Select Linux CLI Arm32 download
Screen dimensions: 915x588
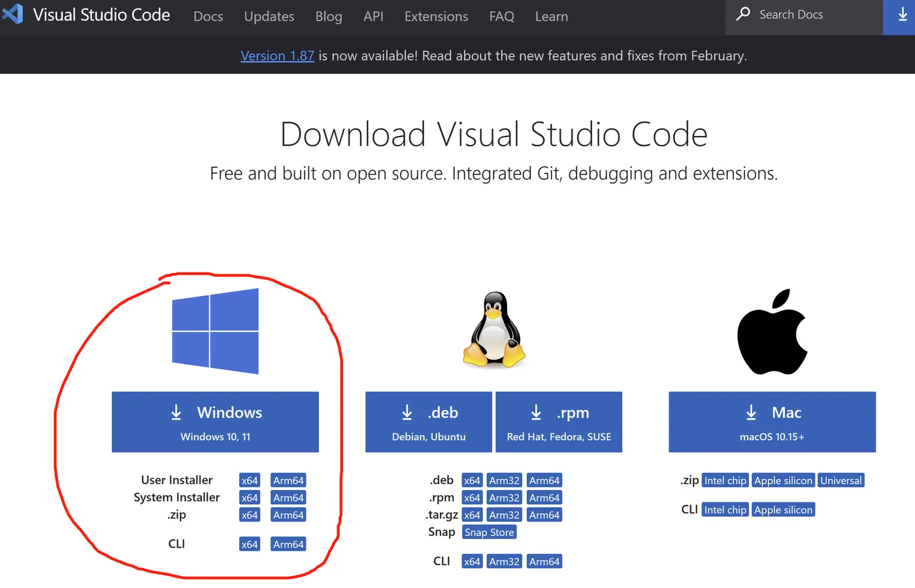pyautogui.click(x=504, y=561)
